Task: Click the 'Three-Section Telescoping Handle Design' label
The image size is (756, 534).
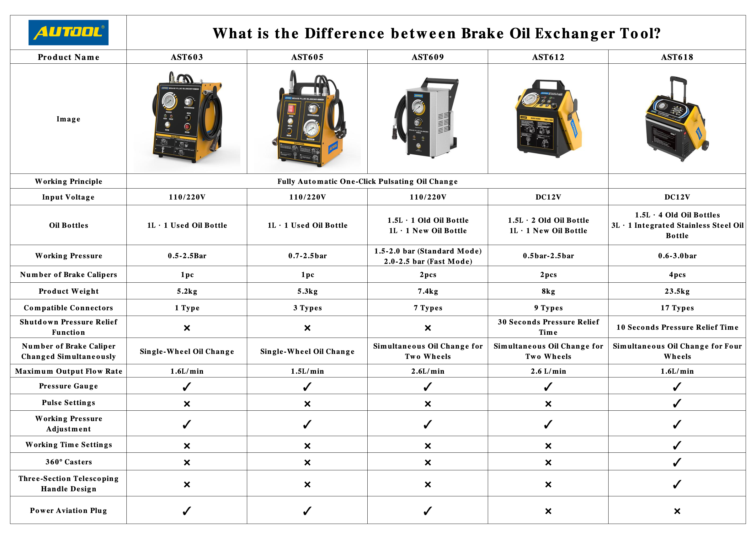Action: coord(68,483)
